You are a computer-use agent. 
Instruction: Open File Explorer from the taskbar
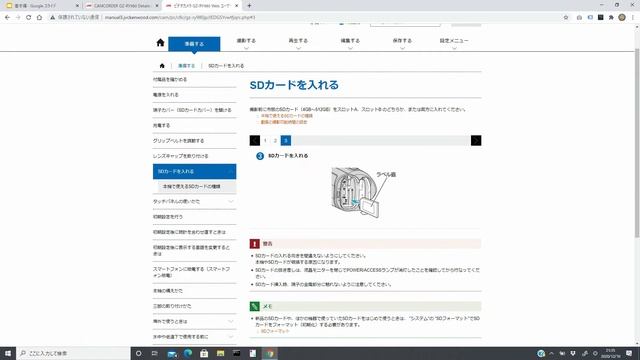point(220,353)
